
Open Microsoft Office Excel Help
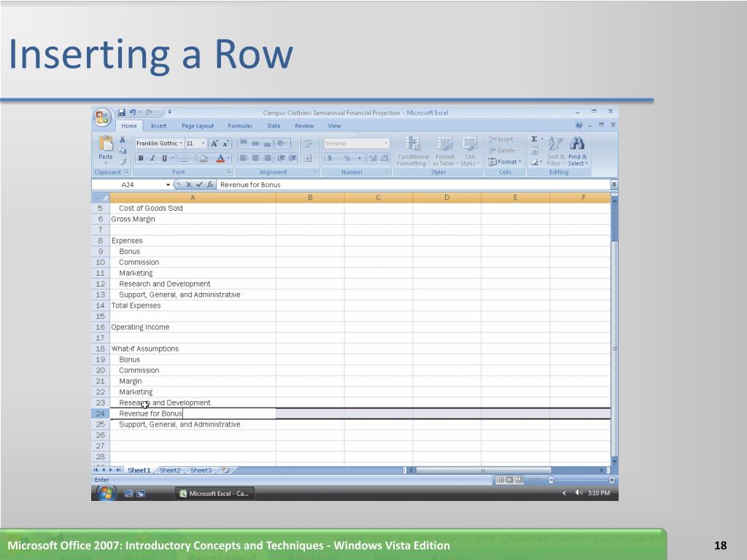[x=578, y=125]
